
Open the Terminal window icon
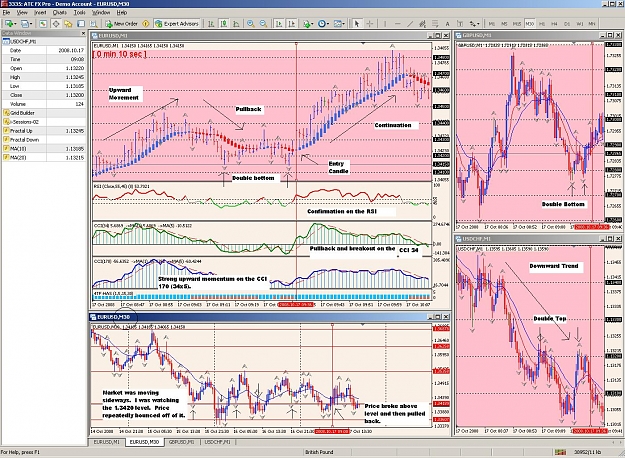[x=81, y=24]
